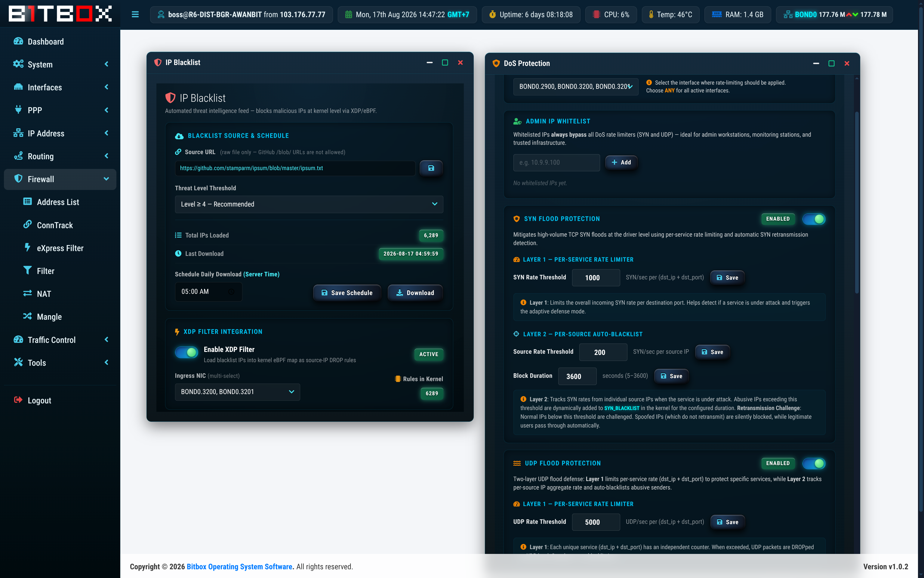Disable UDP Flood Protection toggle
Image resolution: width=924 pixels, height=578 pixels.
(814, 463)
